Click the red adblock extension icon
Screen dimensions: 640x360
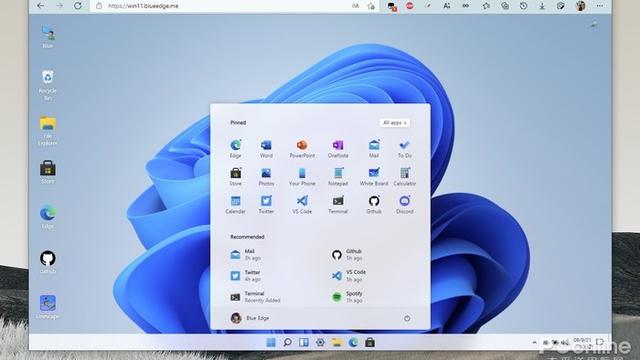[410, 6]
